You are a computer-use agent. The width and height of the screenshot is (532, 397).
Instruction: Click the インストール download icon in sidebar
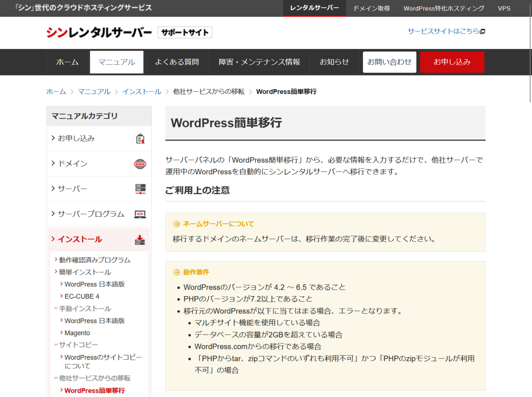tap(140, 240)
